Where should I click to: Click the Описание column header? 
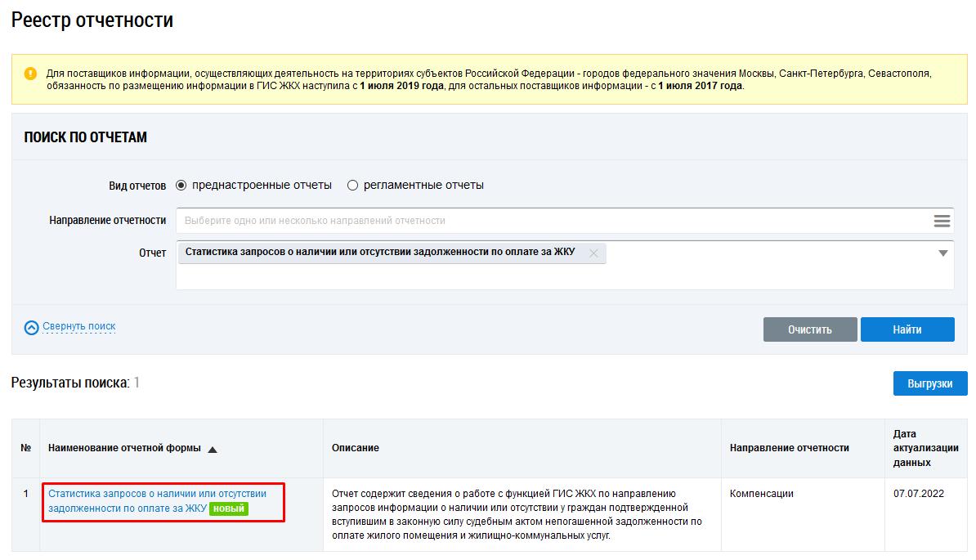355,448
